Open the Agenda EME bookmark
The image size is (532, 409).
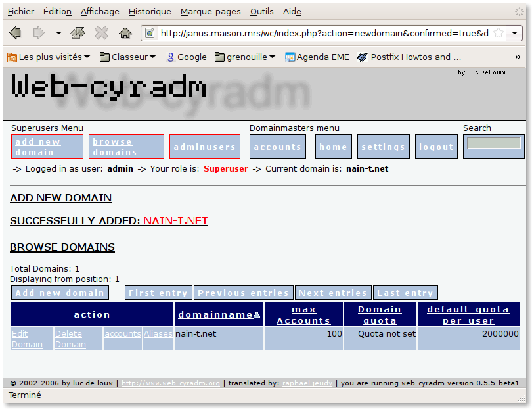(317, 57)
